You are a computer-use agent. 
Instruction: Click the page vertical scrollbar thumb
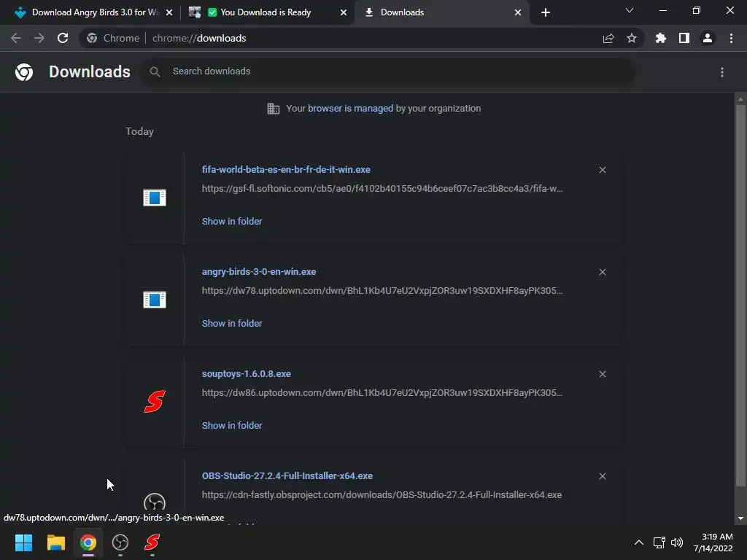(740, 295)
